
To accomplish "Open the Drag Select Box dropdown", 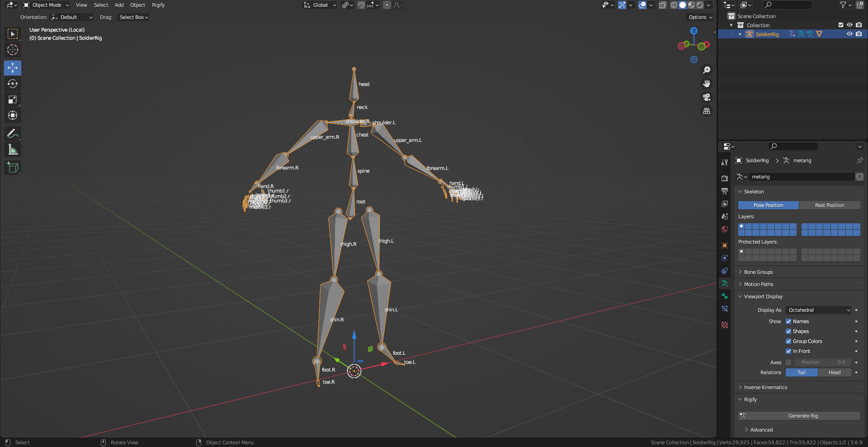I will tap(133, 17).
